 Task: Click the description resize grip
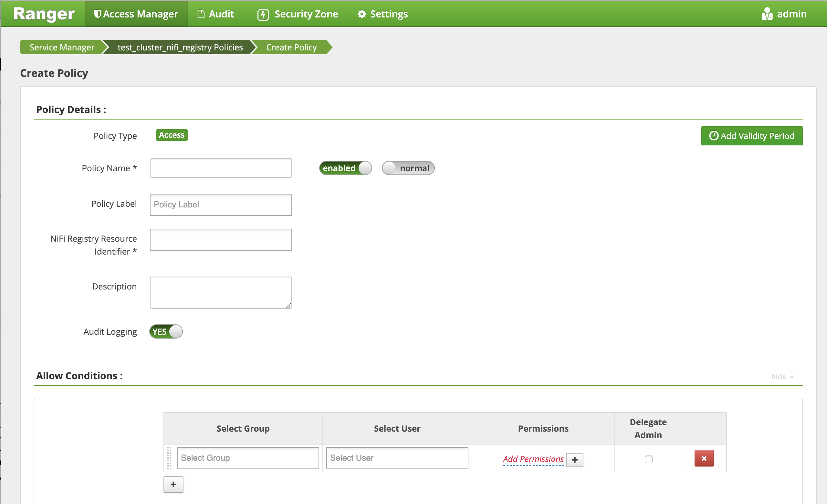click(x=288, y=305)
